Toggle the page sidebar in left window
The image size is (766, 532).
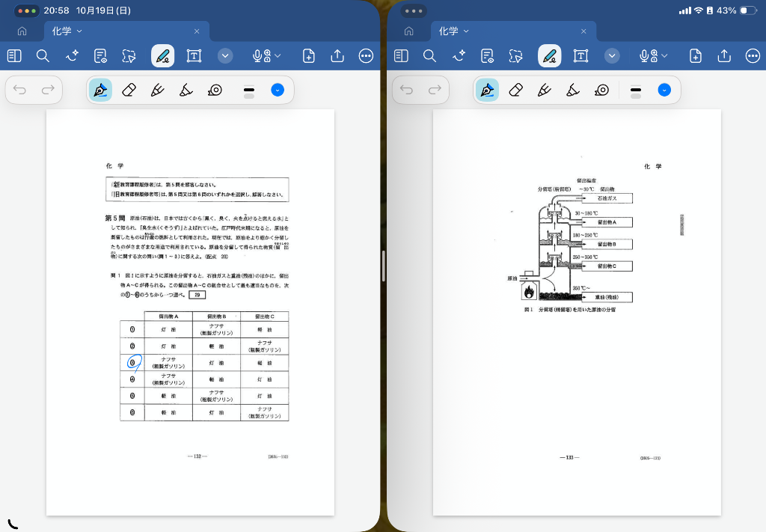(14, 56)
